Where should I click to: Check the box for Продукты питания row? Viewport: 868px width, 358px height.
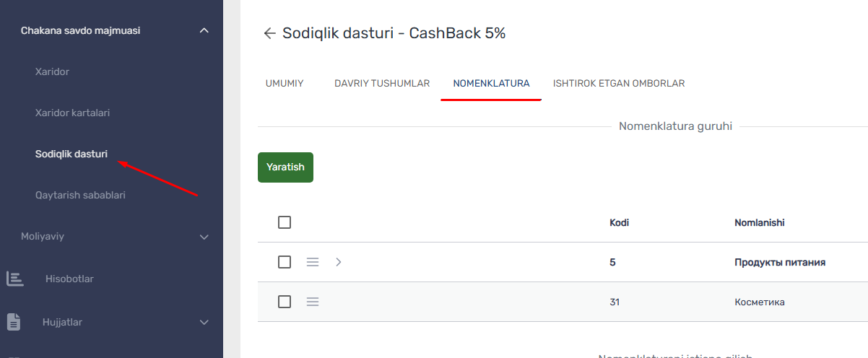[285, 262]
